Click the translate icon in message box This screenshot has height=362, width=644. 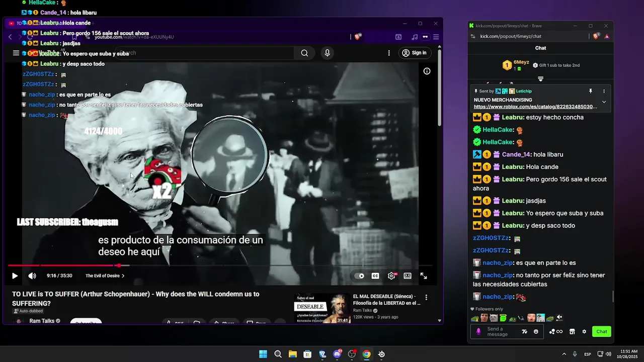pyautogui.click(x=525, y=331)
